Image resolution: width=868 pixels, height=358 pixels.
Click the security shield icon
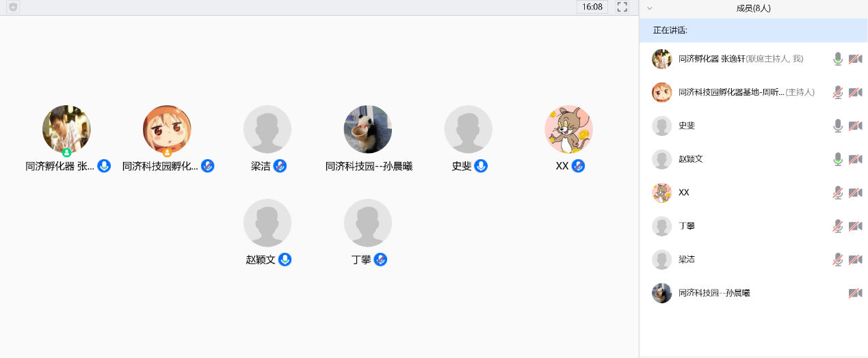click(x=13, y=7)
